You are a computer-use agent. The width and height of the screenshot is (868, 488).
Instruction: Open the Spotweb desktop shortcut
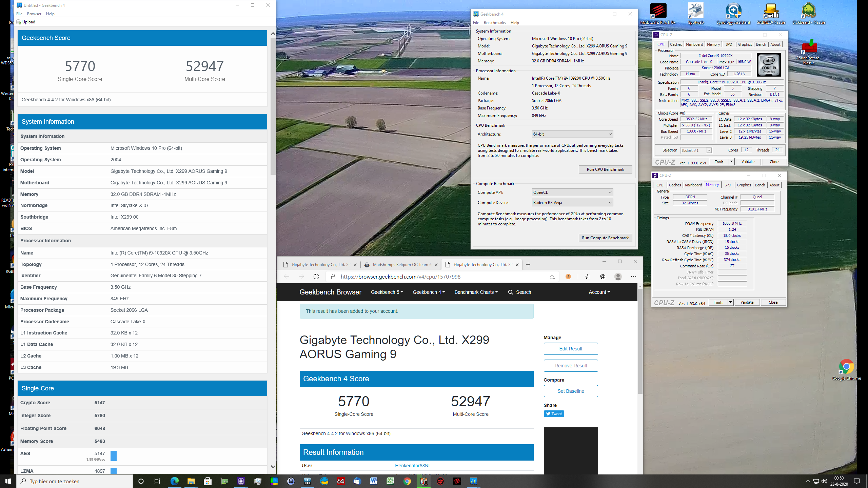pos(696,14)
